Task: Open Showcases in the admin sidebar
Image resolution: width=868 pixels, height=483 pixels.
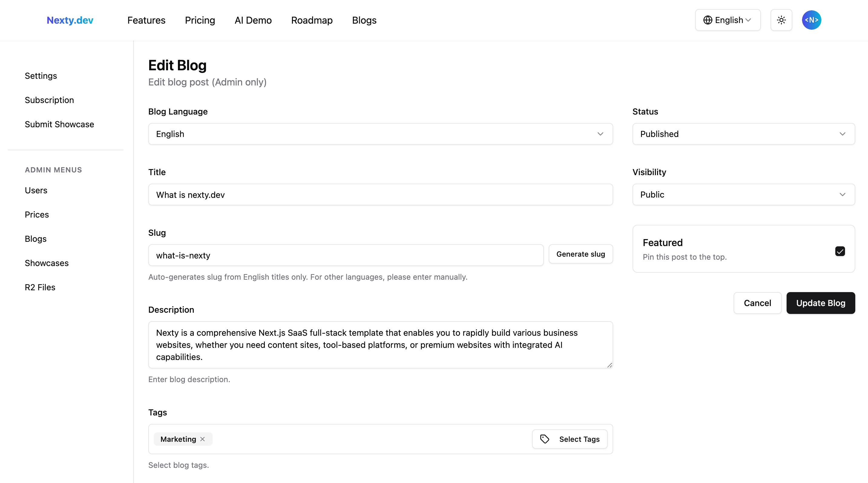Action: point(47,263)
